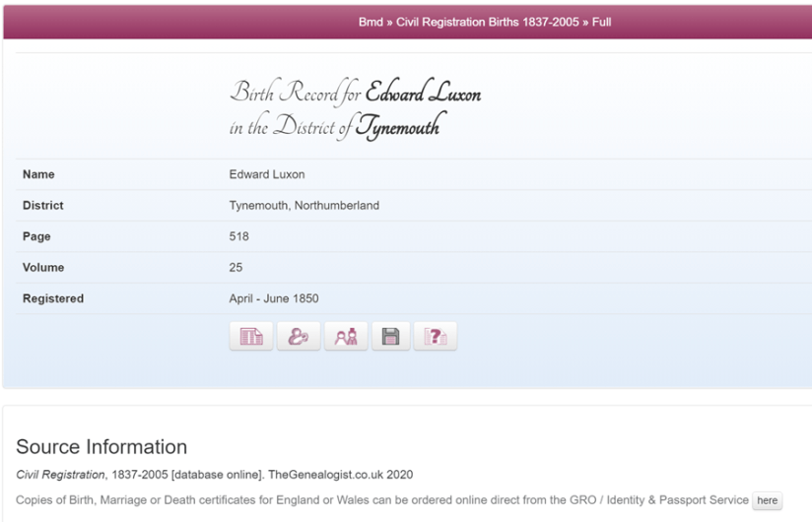Click the Registered row label
This screenshot has width=812, height=522.
(x=53, y=298)
